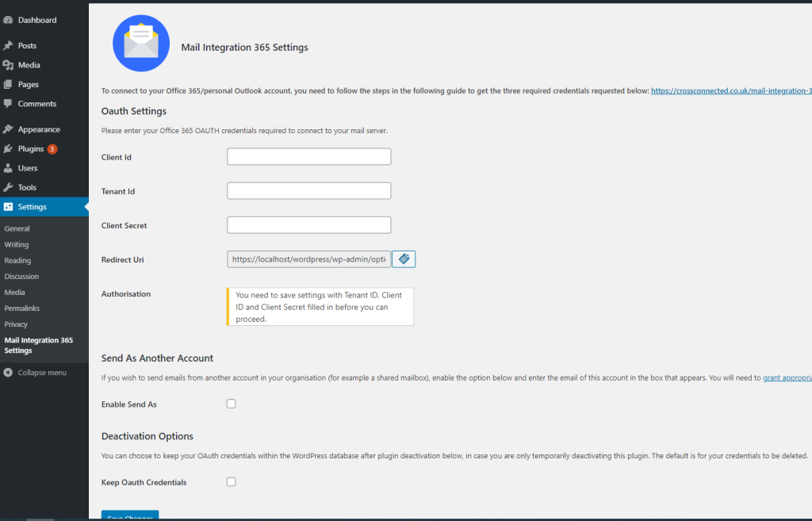Focus the Tenant Id input field
The image size is (812, 521).
(x=308, y=190)
